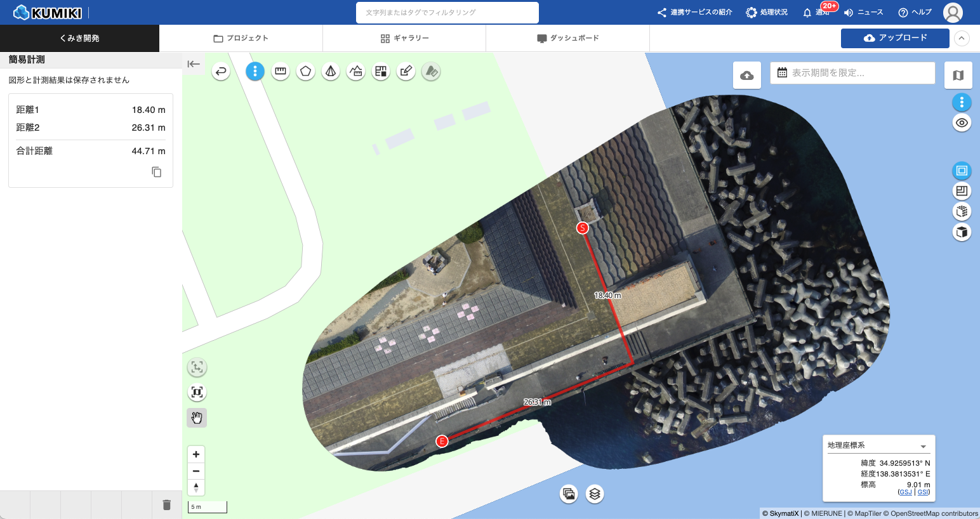Image resolution: width=980 pixels, height=519 pixels.
Task: Open the cross-section profile measurement tool
Action: pyautogui.click(x=356, y=72)
